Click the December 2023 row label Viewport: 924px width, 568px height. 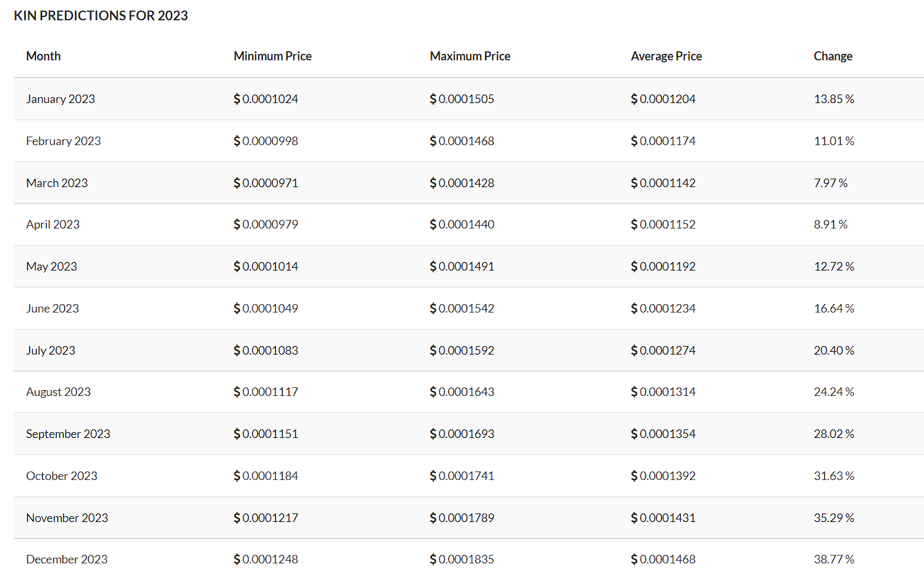(66, 559)
